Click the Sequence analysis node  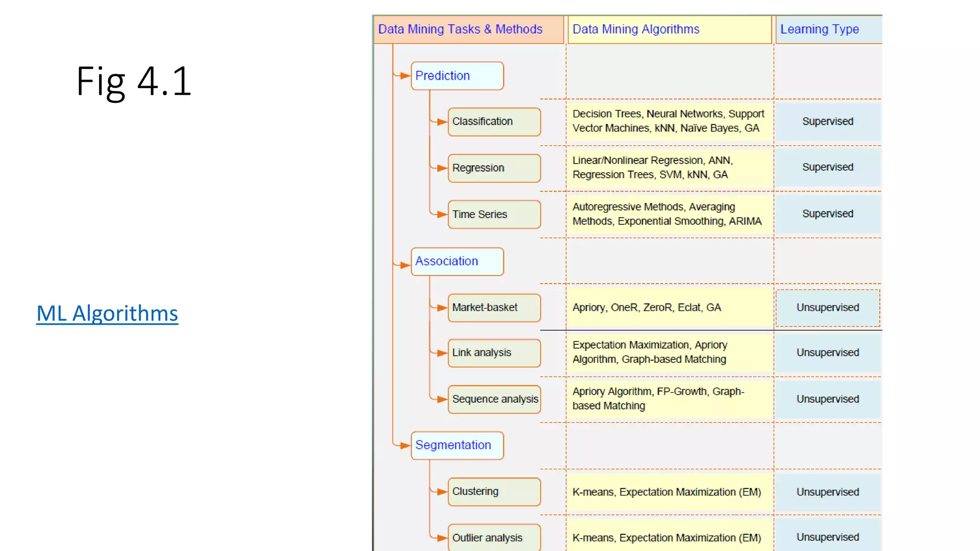494,399
